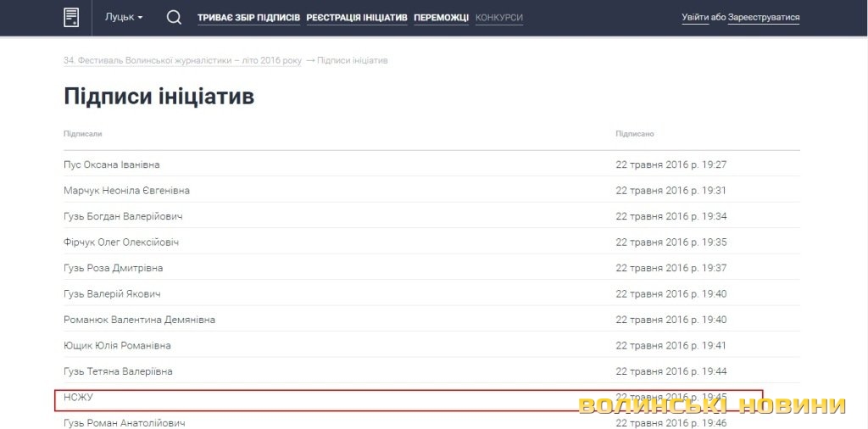The height and width of the screenshot is (429, 868).
Task: Select the Романюк Валентина Демянівна row
Action: tap(139, 320)
